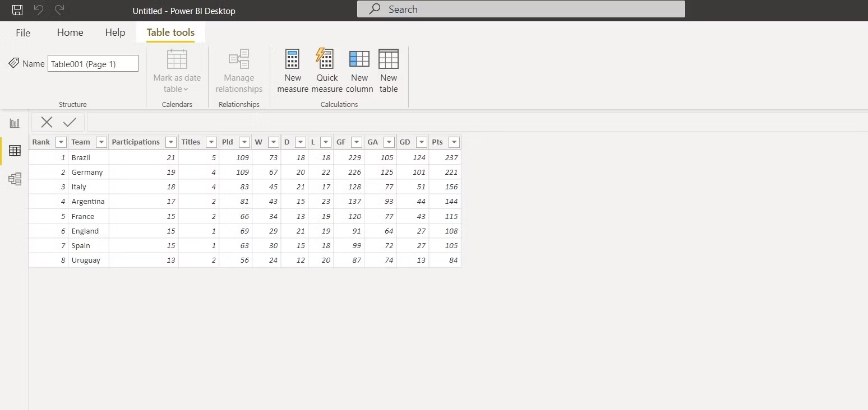The height and width of the screenshot is (410, 868).
Task: Switch to the Home tab
Action: click(70, 32)
